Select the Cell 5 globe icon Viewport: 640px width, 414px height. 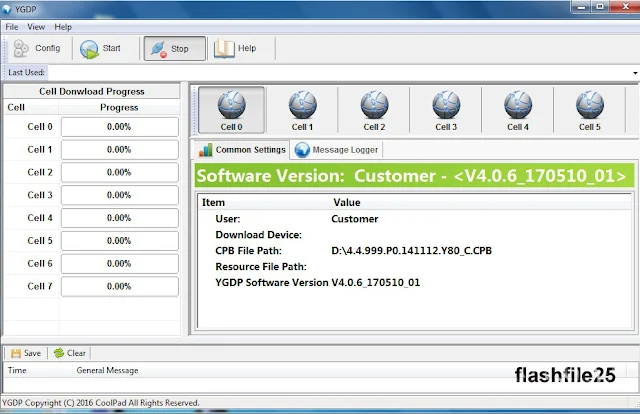(x=590, y=105)
